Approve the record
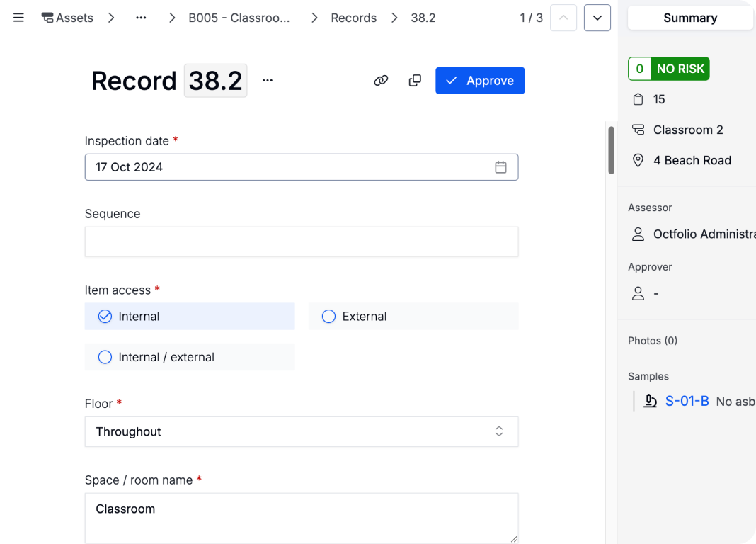Image resolution: width=756 pixels, height=544 pixels. (x=480, y=81)
